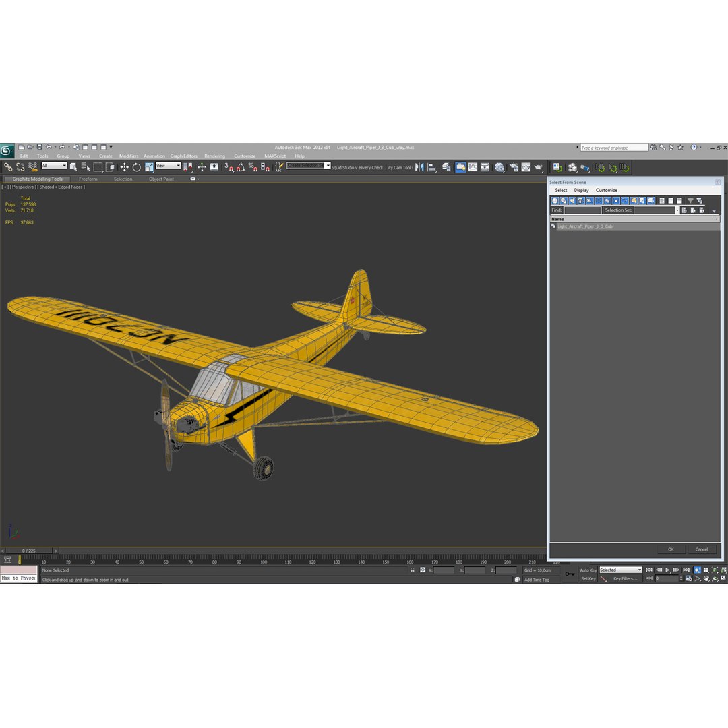Image resolution: width=728 pixels, height=728 pixels.
Task: Open the MAXScript menu
Action: pos(275,156)
